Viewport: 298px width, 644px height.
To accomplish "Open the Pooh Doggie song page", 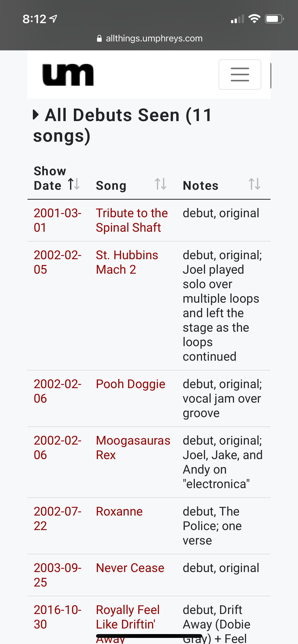I will click(130, 384).
